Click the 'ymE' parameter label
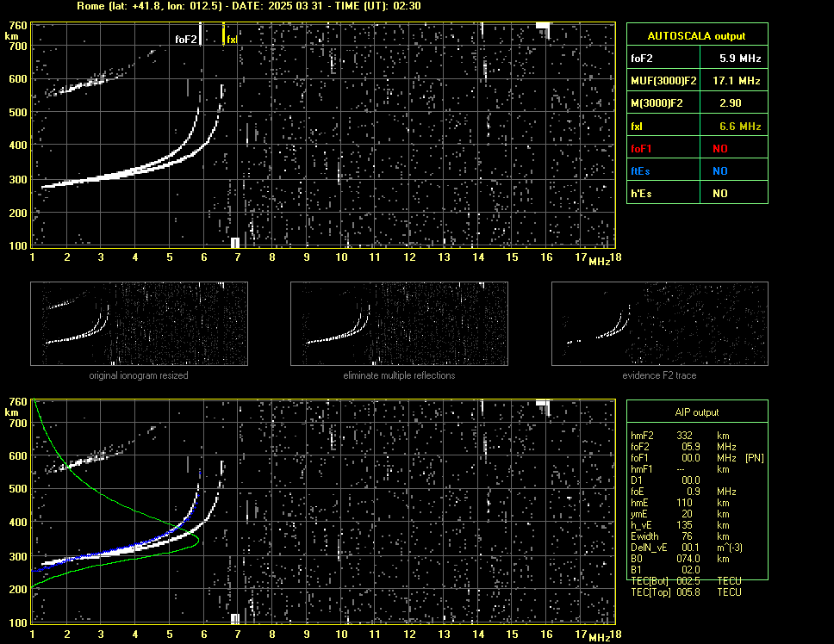 tap(639, 514)
